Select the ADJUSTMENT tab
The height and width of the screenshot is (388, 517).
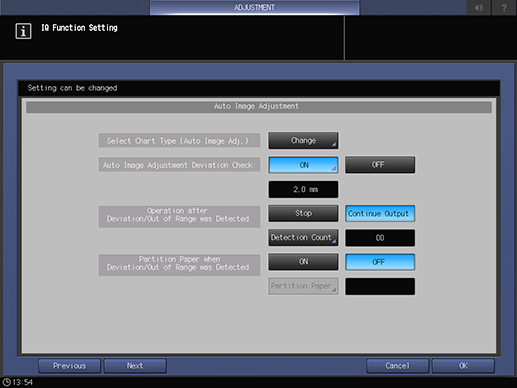[x=254, y=7]
